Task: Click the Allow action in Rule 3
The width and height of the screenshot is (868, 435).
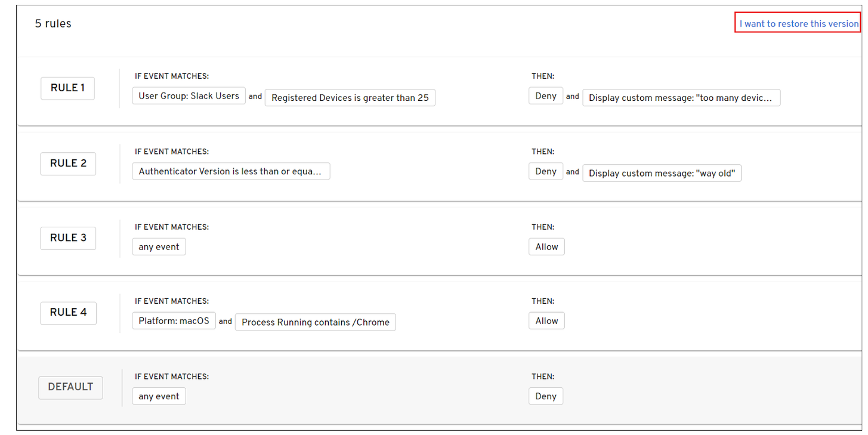Action: 546,247
